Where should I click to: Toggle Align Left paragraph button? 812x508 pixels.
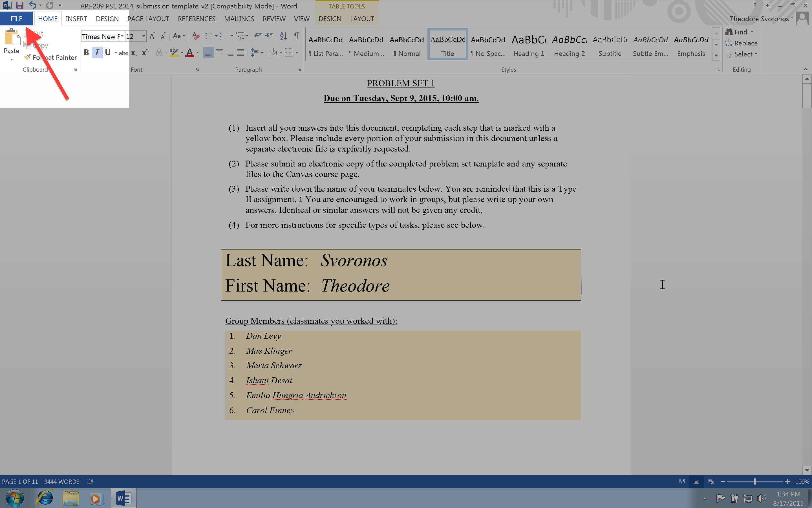(x=208, y=53)
